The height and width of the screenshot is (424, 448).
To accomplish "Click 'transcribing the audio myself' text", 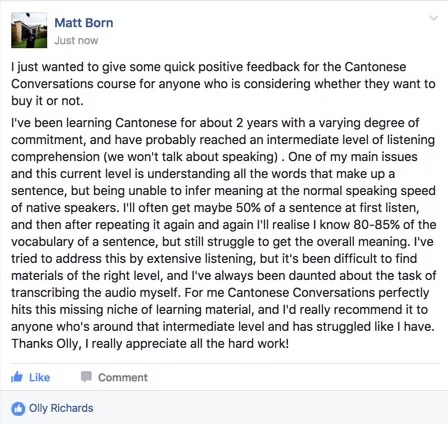I will [x=95, y=293].
